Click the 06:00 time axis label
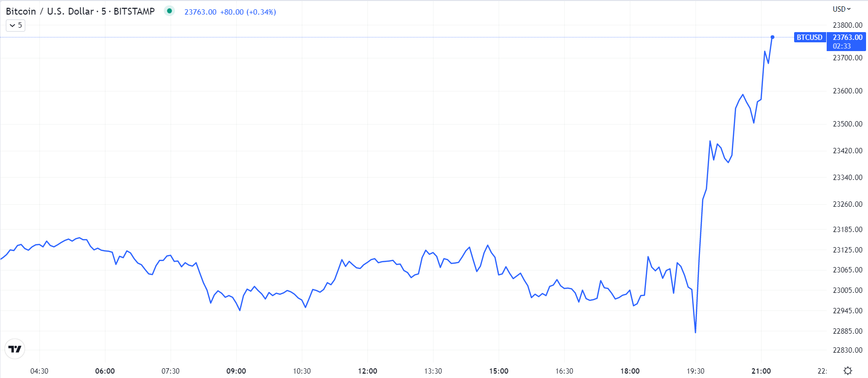 (x=105, y=371)
